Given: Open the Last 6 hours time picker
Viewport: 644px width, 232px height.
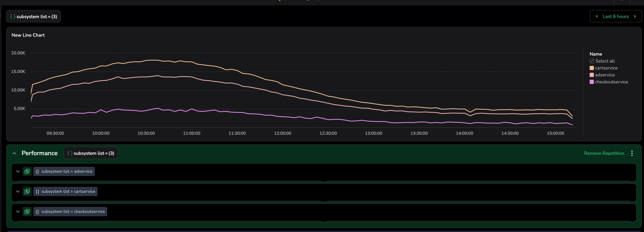Looking at the screenshot, I should [x=616, y=16].
